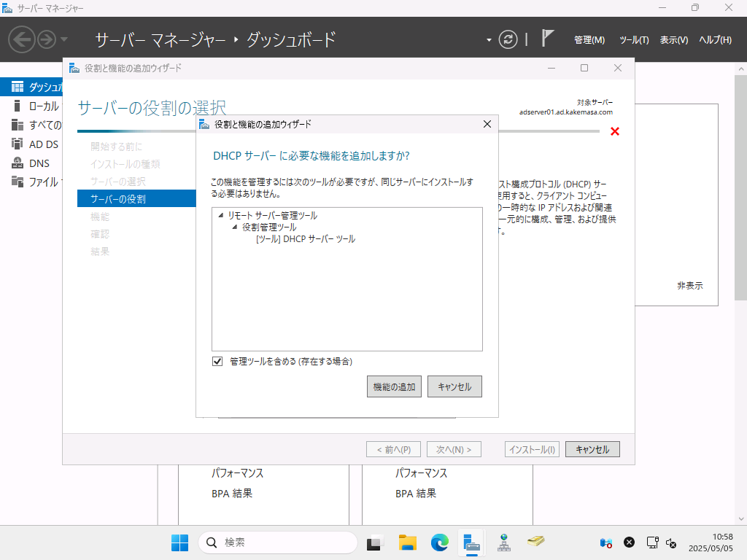Image resolution: width=747 pixels, height=560 pixels.
Task: Launch Microsoft Edge from the taskbar
Action: point(439,542)
